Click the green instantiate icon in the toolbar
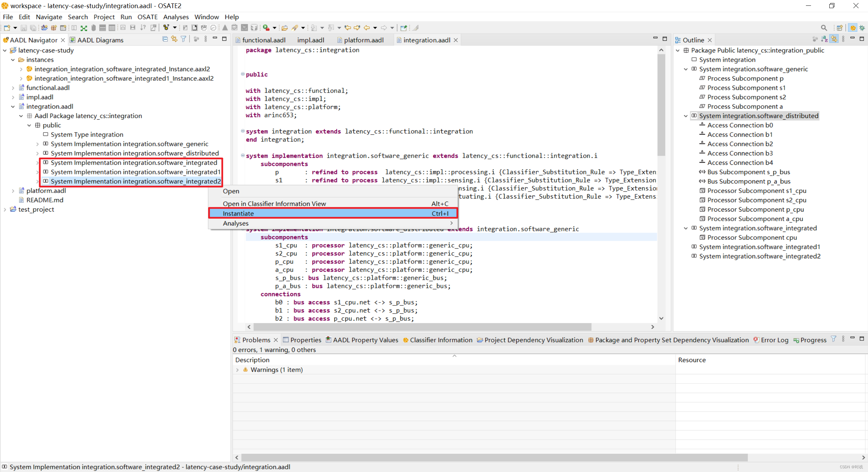868x472 pixels. coord(83,28)
